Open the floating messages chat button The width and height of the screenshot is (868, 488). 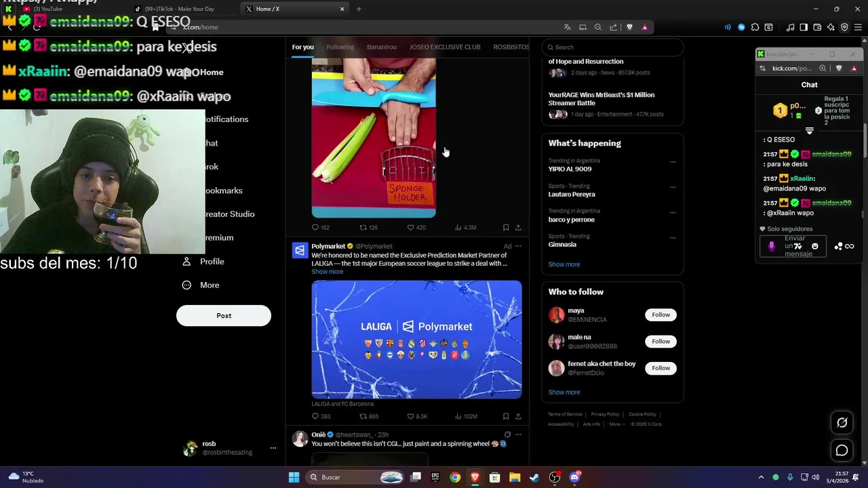pos(842,450)
